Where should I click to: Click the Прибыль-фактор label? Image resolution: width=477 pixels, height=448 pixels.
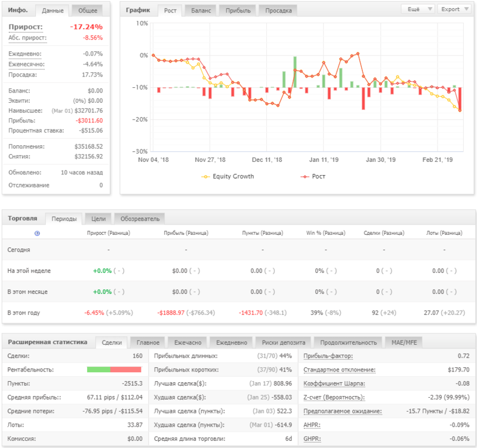(328, 356)
